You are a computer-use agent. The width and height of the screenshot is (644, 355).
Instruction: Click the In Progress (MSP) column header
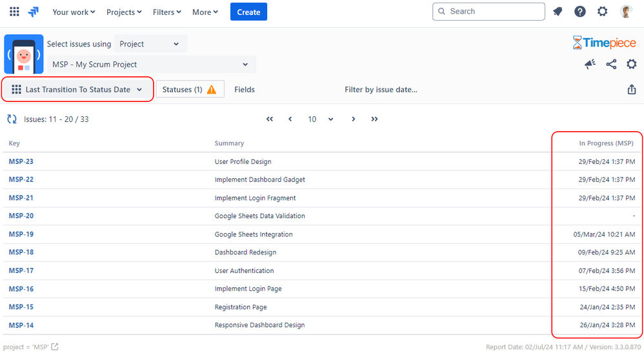click(606, 143)
